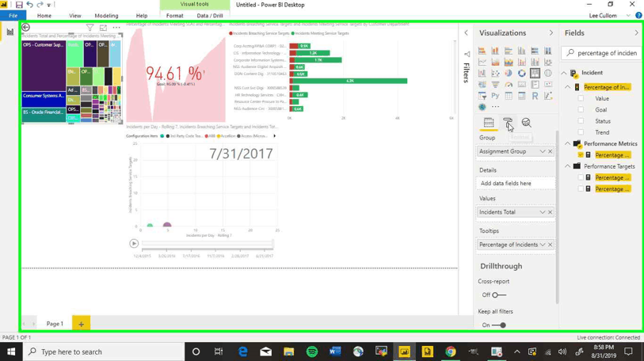Screen dimensions: 644x361
Task: Toggle the Keep all filters switch
Action: pyautogui.click(x=498, y=325)
